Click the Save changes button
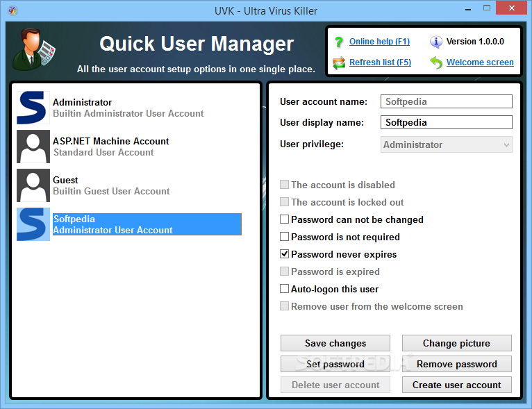Image resolution: width=532 pixels, height=409 pixels. pos(335,343)
